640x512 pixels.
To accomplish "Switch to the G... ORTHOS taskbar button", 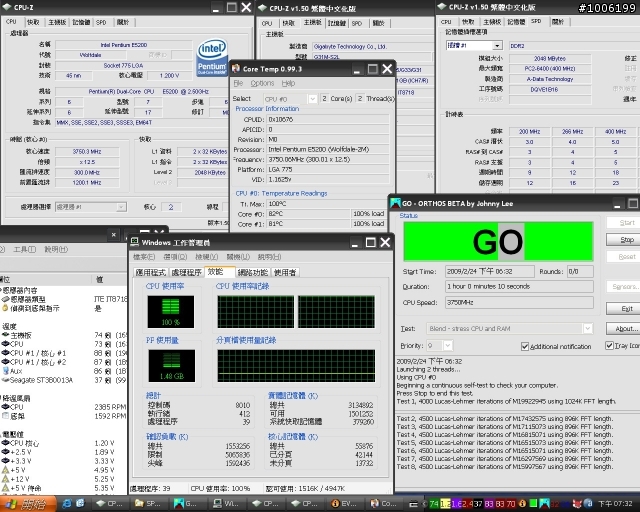I will [187, 503].
